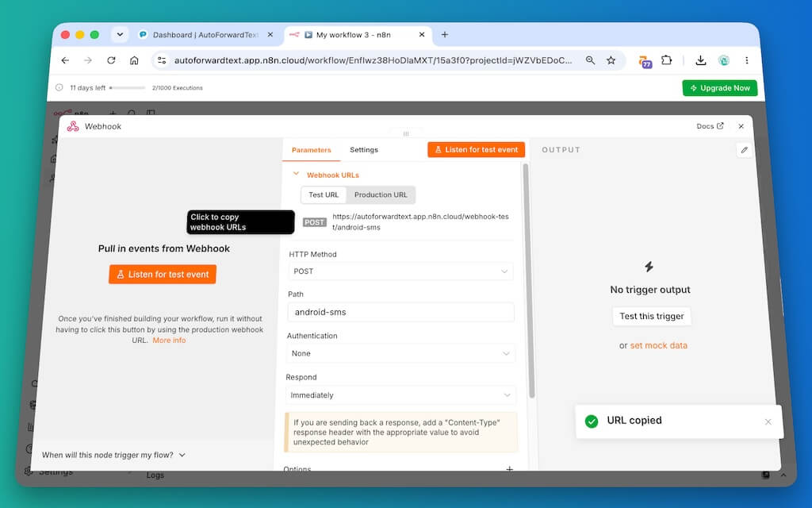
Task: Click the zoom magnifier icon in the address bar
Action: tap(590, 60)
